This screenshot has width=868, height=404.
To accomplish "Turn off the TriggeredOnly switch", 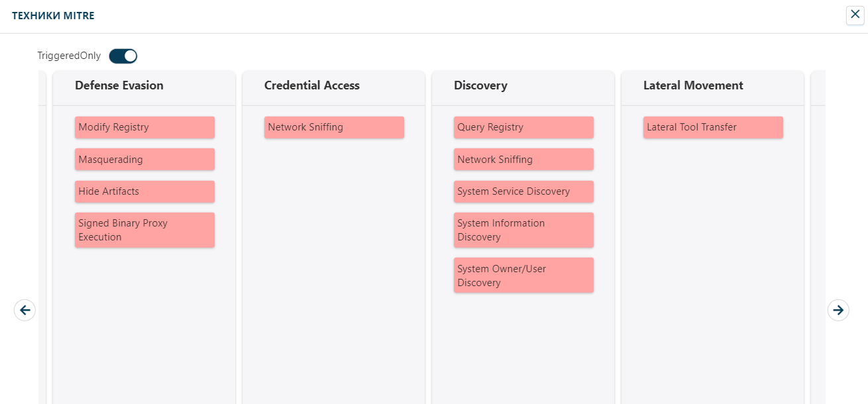I will point(123,56).
